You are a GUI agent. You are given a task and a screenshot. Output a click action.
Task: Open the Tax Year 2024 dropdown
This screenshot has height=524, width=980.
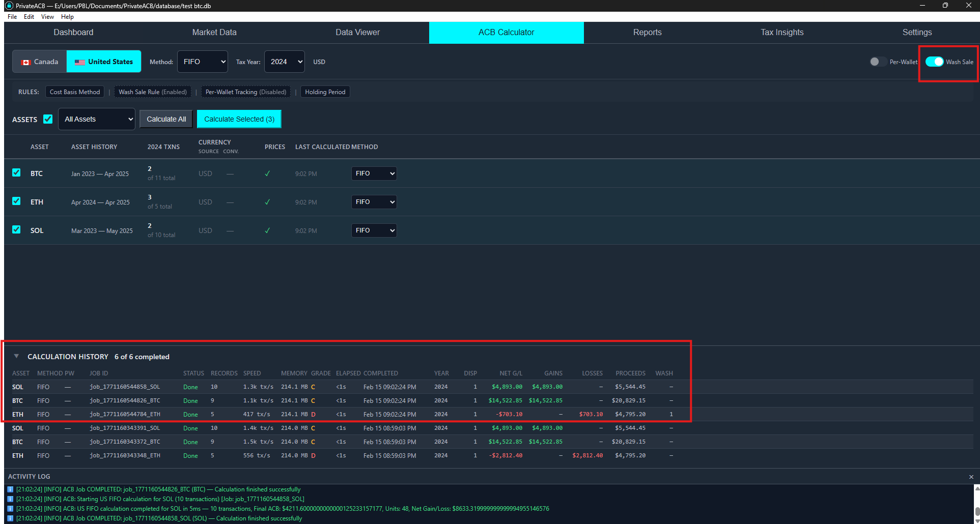(x=284, y=62)
